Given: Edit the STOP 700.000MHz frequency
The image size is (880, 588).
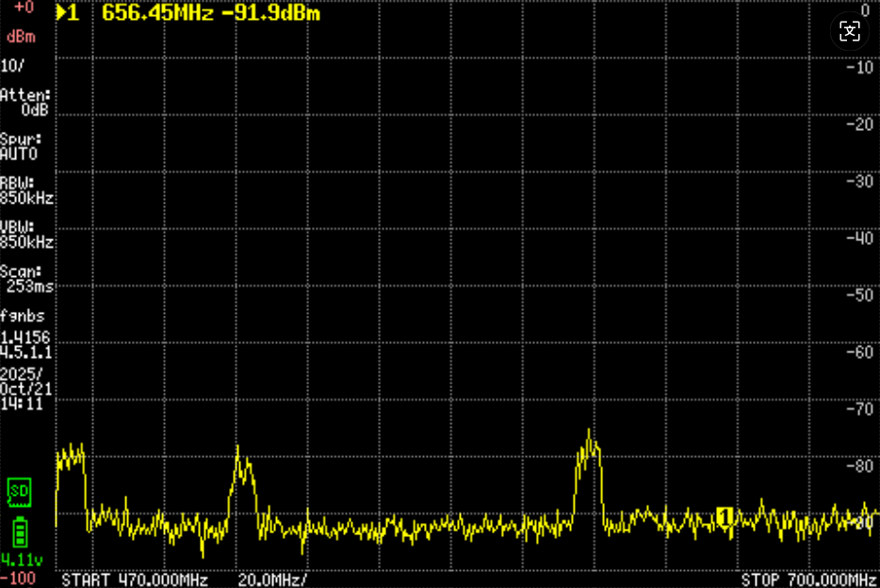Looking at the screenshot, I should click(x=807, y=579).
